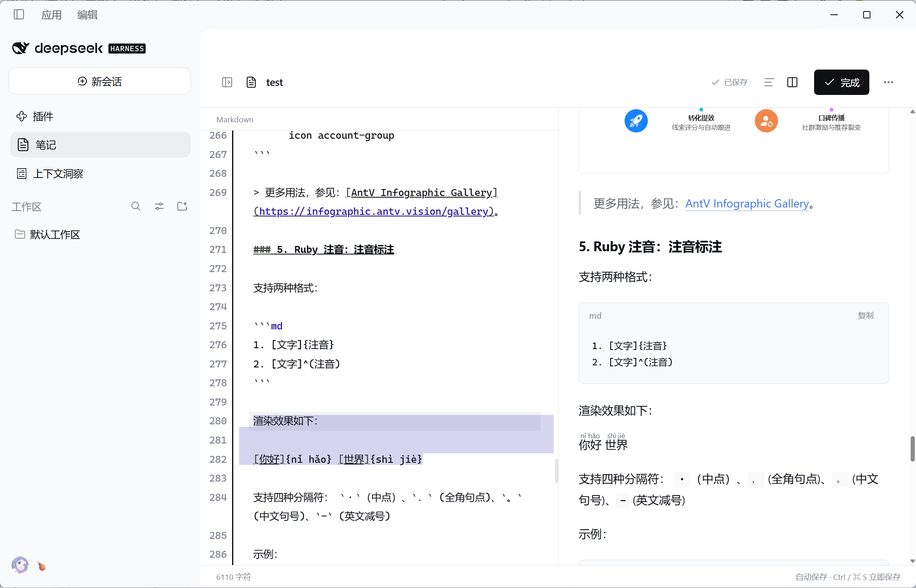
Task: Click the preview pane vertical scrollbar thumb
Action: 912,449
